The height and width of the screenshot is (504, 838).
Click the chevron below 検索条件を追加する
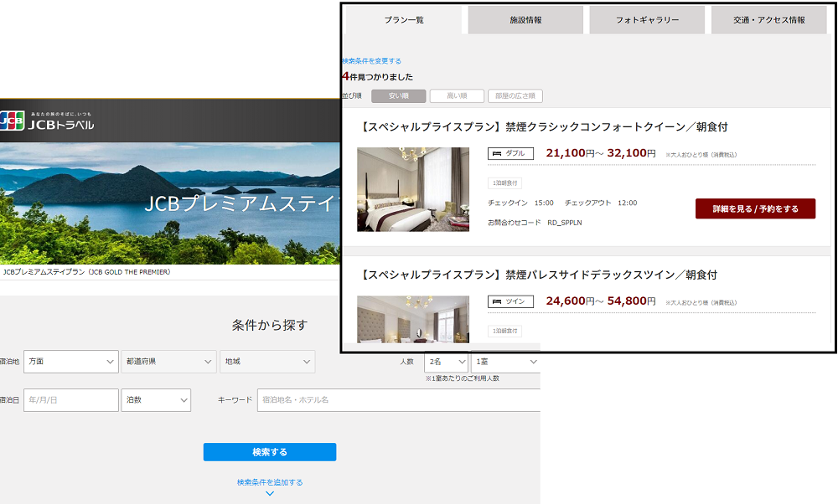click(x=270, y=493)
